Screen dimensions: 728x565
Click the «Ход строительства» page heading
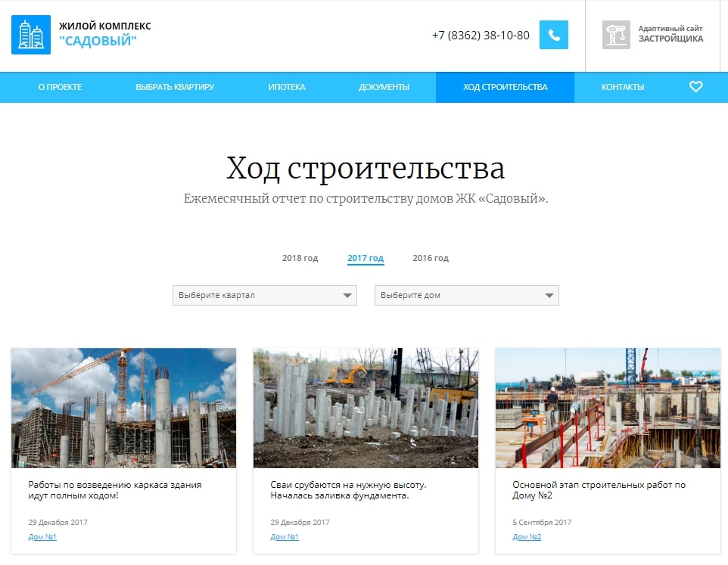point(366,168)
